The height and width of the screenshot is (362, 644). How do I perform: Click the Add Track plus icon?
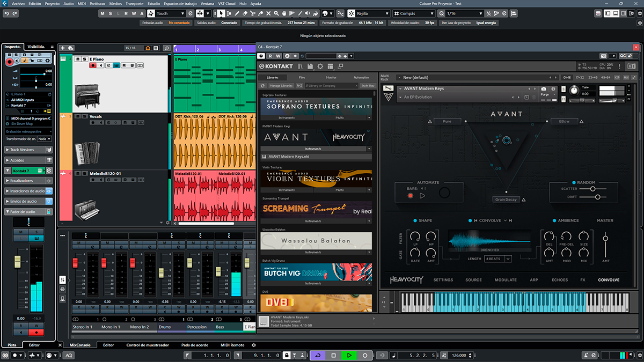coord(63,48)
